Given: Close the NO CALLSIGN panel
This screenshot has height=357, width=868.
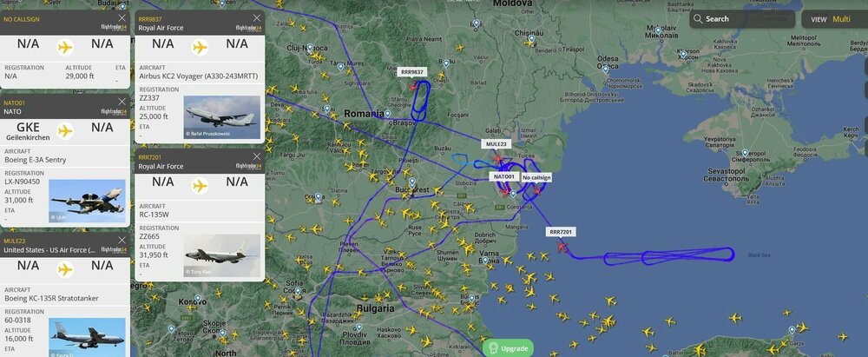Looking at the screenshot, I should click(122, 17).
